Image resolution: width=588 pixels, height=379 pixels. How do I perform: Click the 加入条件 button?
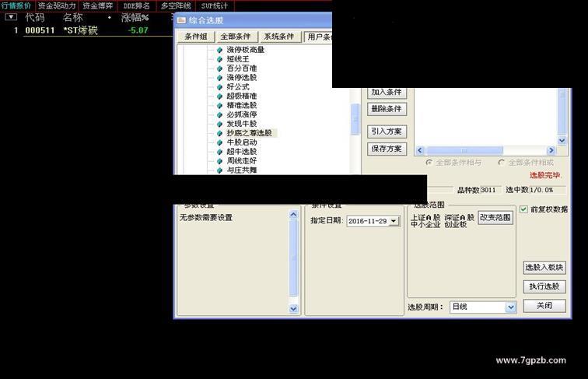click(387, 93)
